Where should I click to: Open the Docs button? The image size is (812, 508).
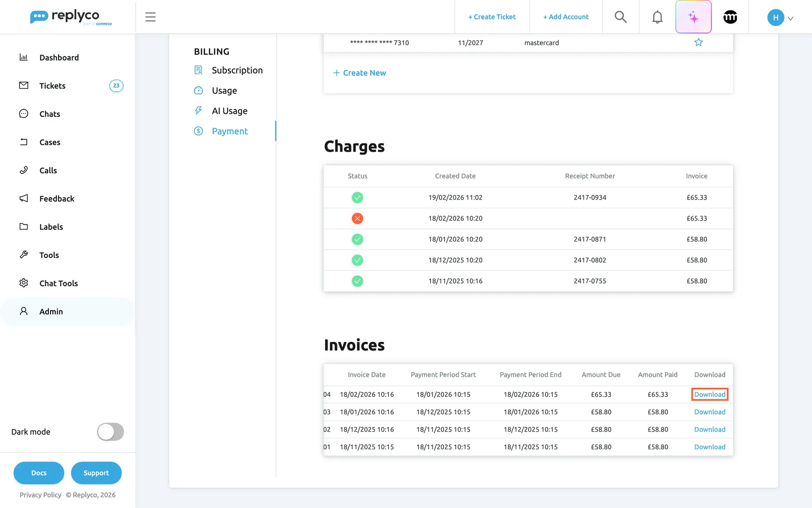pos(39,473)
